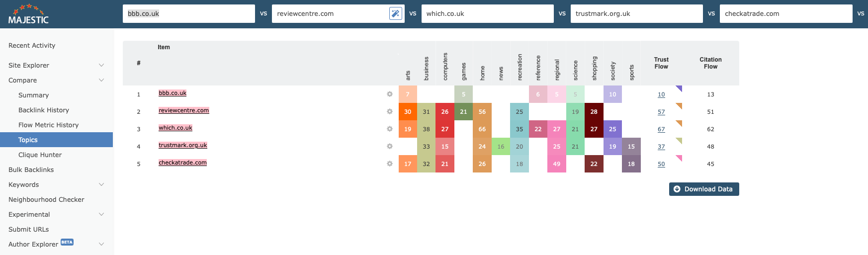Open Backlink History in sidebar
Screen dimensions: 868x255
[x=44, y=110]
